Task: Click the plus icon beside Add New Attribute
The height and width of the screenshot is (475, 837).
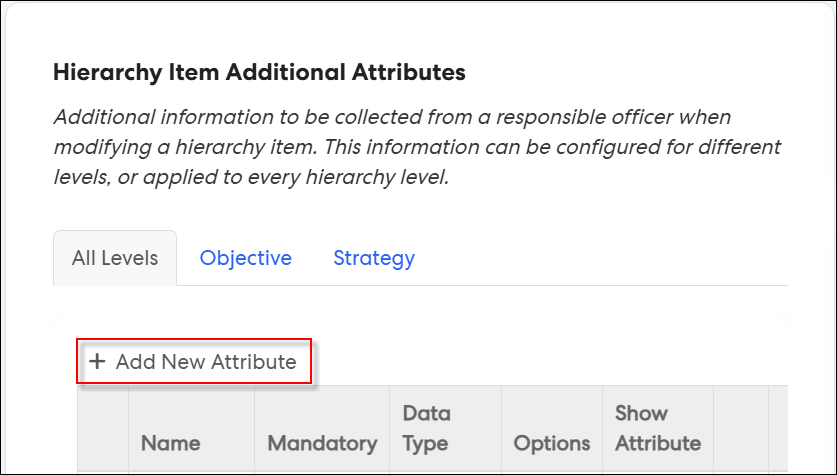Action: coord(97,361)
